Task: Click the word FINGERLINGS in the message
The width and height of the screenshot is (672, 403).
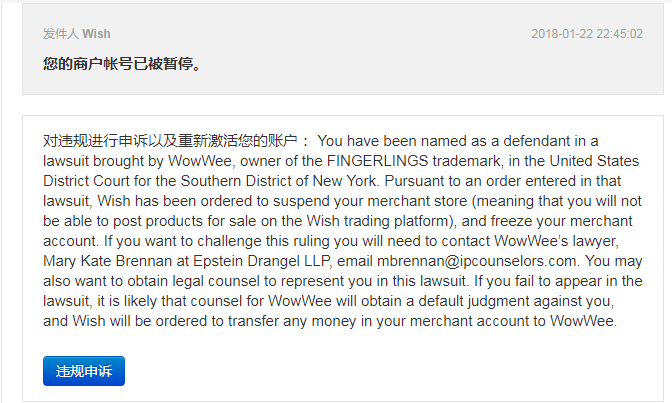Action: [378, 161]
